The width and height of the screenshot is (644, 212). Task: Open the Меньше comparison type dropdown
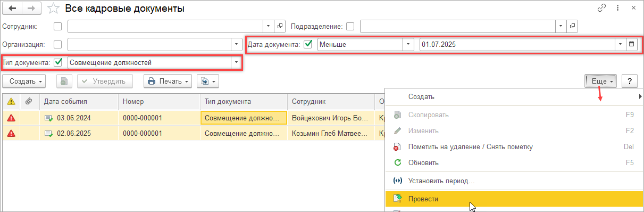pyautogui.click(x=408, y=44)
